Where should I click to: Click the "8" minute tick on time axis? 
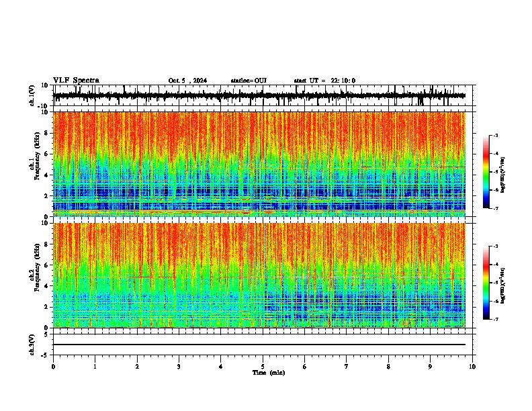click(x=388, y=367)
